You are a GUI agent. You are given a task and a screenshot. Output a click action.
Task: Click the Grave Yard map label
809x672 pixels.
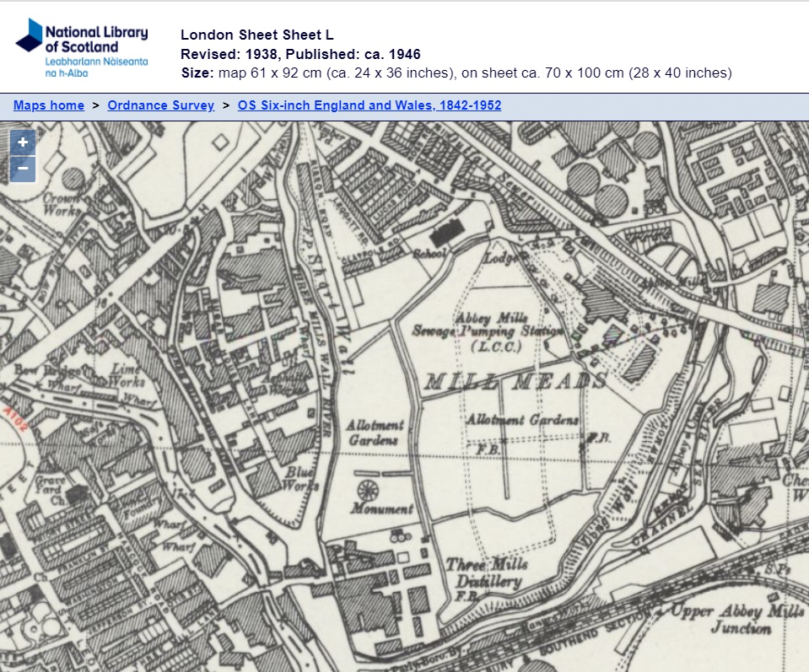[52, 487]
